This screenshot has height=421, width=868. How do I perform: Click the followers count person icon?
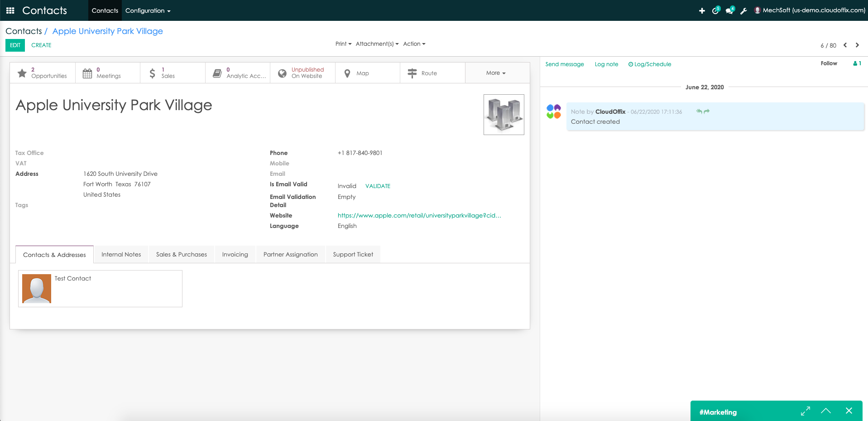tap(857, 63)
